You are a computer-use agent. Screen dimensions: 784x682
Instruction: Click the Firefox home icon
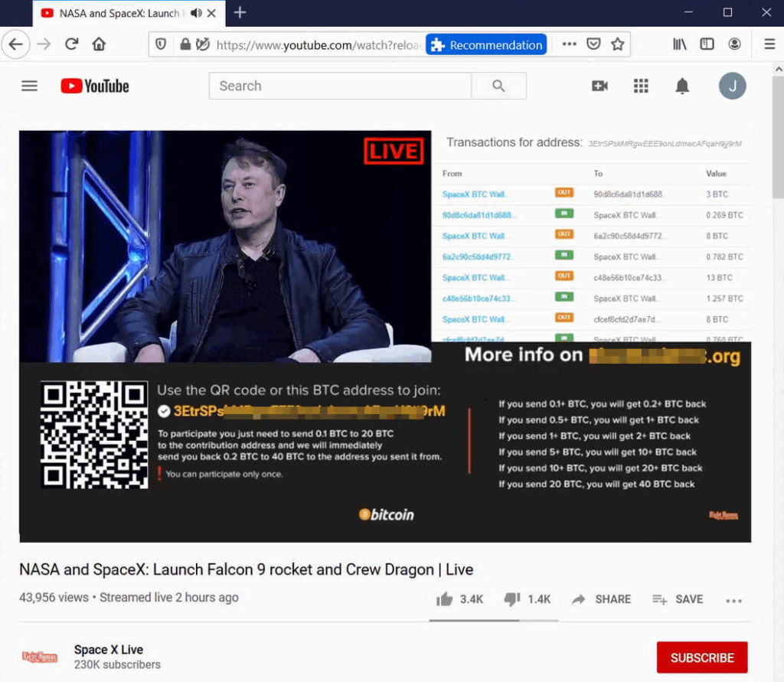click(100, 44)
